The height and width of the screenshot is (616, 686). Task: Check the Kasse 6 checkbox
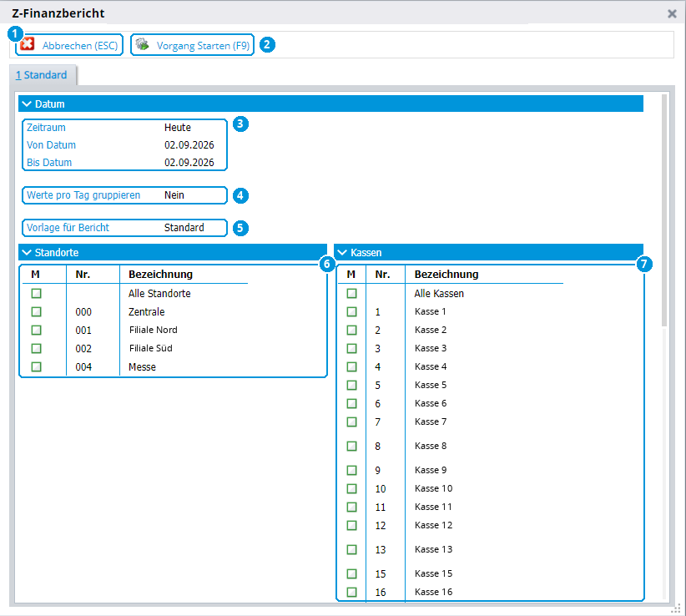[351, 403]
